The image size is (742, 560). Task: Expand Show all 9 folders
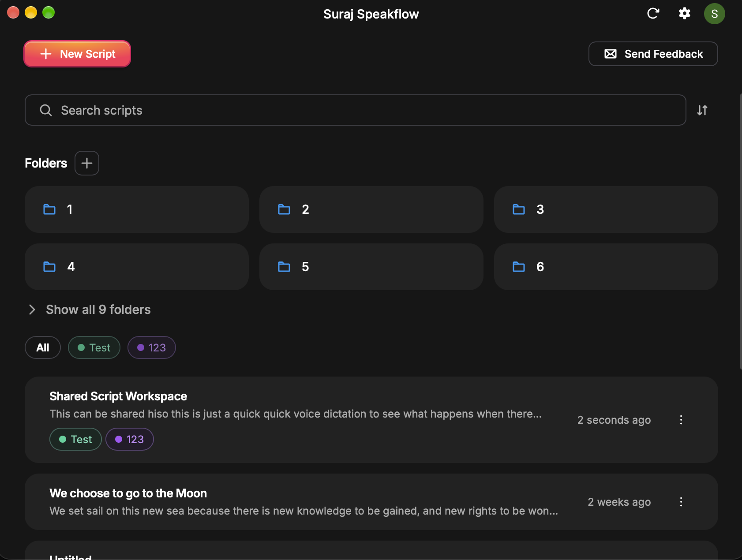pyautogui.click(x=90, y=310)
